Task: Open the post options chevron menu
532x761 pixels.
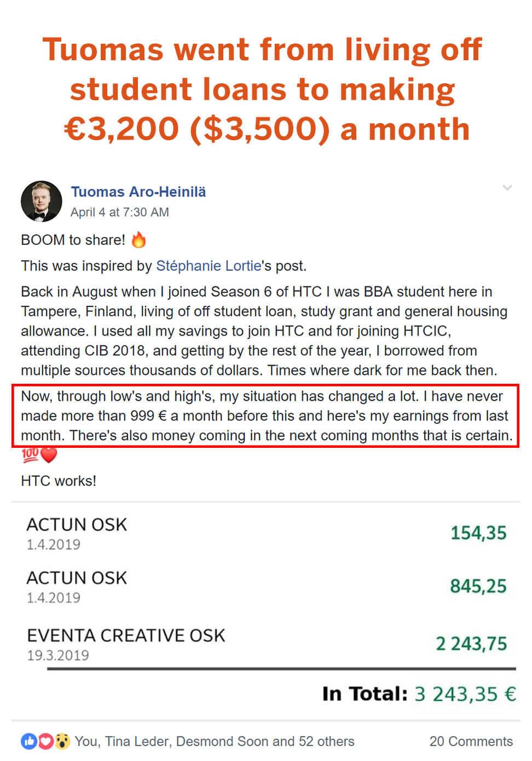Action: point(507,188)
